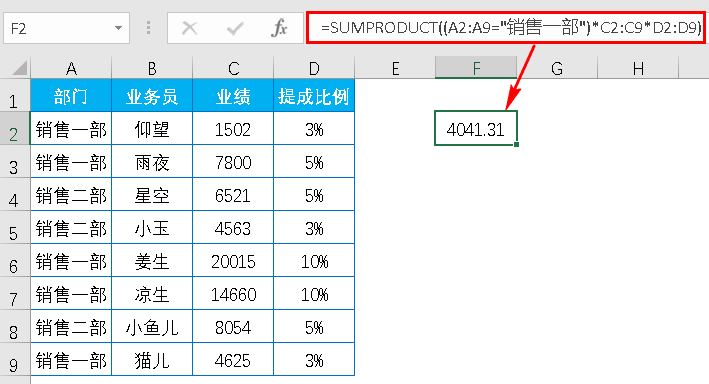Select column H header
The image size is (709, 384).
tap(638, 68)
